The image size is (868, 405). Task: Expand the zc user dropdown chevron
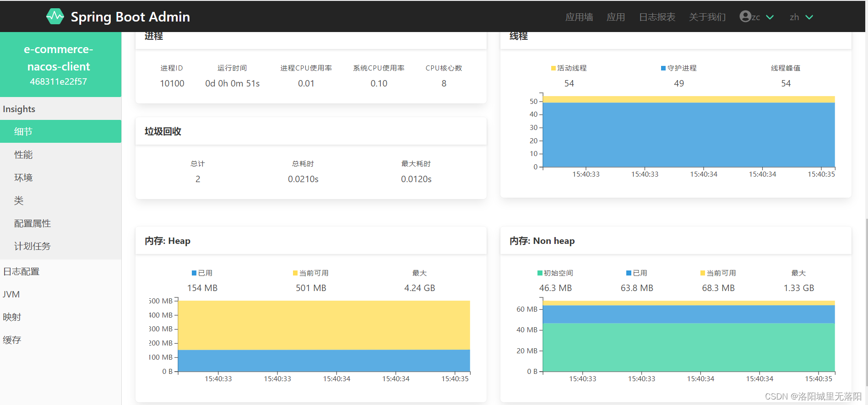point(770,17)
